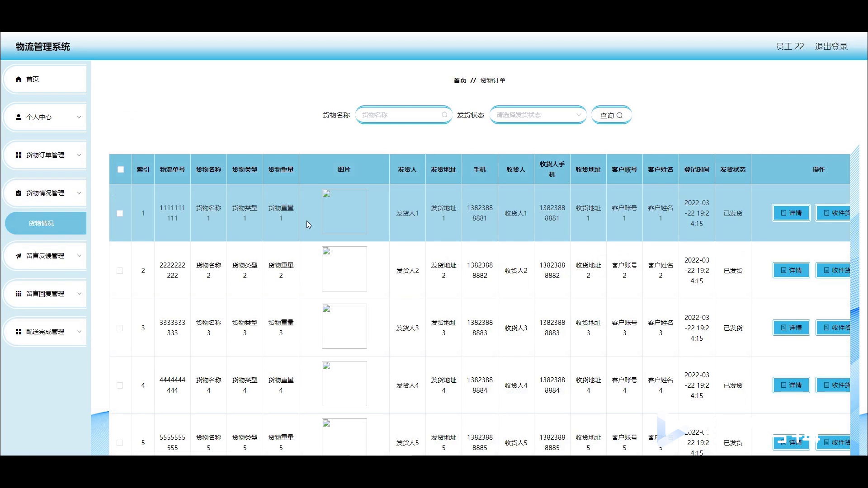Expand the 留言回复管理 menu chevron
Viewport: 868px width, 488px height.
pyautogui.click(x=79, y=294)
